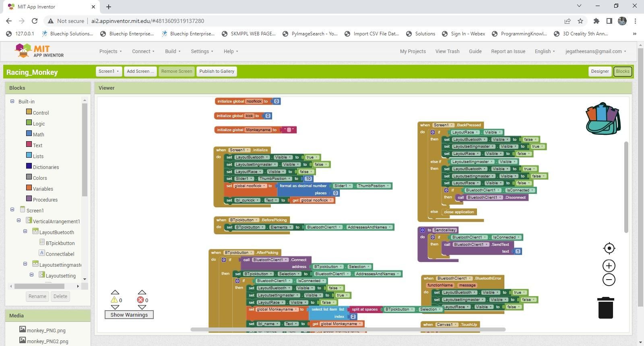Toggle 'false' value on Layoutsettingmaster block in Initialize
This screenshot has width=644, height=346.
coord(320,165)
